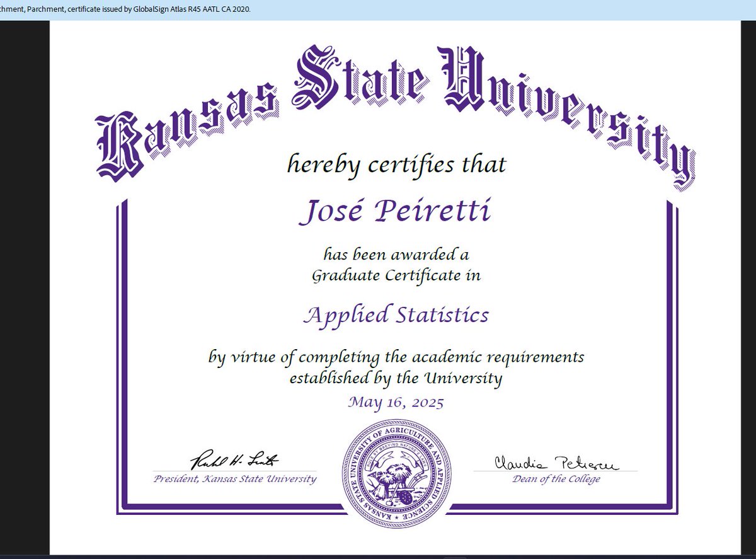
Task: Click the 'has been awarded a' line
Action: pyautogui.click(x=396, y=255)
